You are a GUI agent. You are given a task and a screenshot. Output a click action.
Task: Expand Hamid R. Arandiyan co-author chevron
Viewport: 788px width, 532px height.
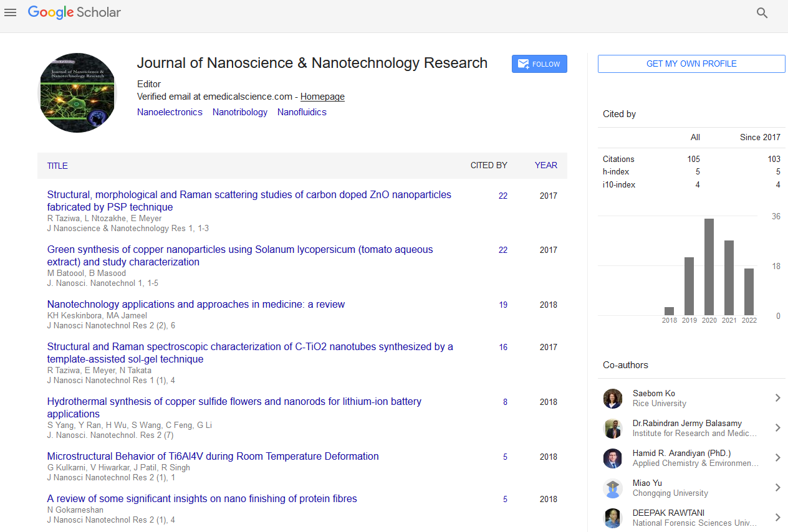click(x=777, y=458)
